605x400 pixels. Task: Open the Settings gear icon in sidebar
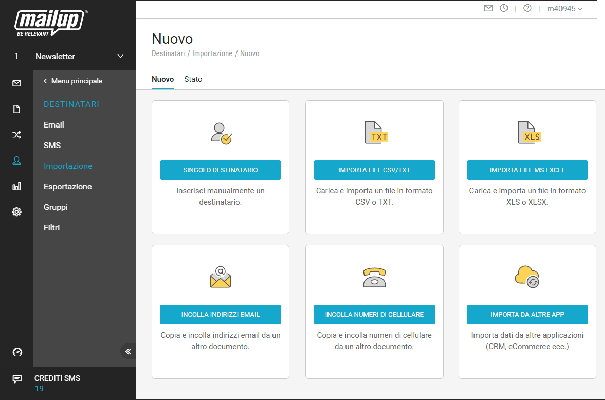click(16, 212)
